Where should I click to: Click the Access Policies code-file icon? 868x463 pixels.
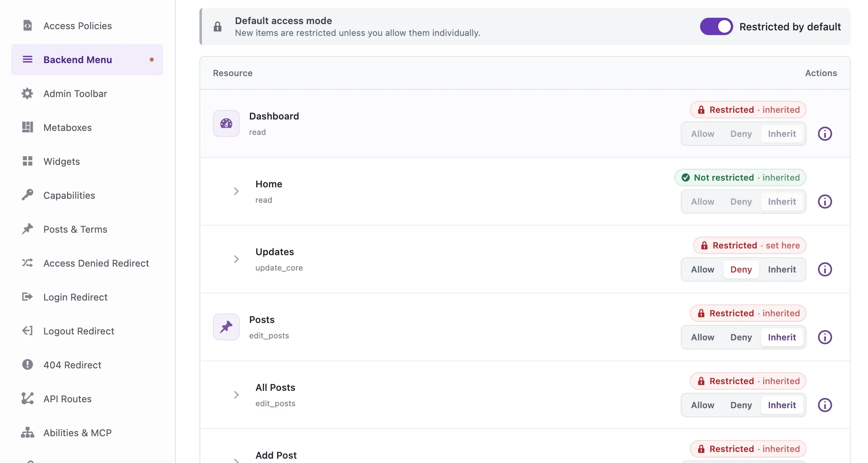tap(27, 26)
